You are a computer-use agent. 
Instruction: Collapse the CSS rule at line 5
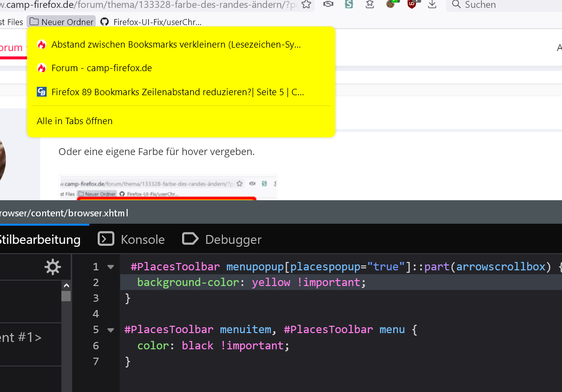(x=110, y=330)
